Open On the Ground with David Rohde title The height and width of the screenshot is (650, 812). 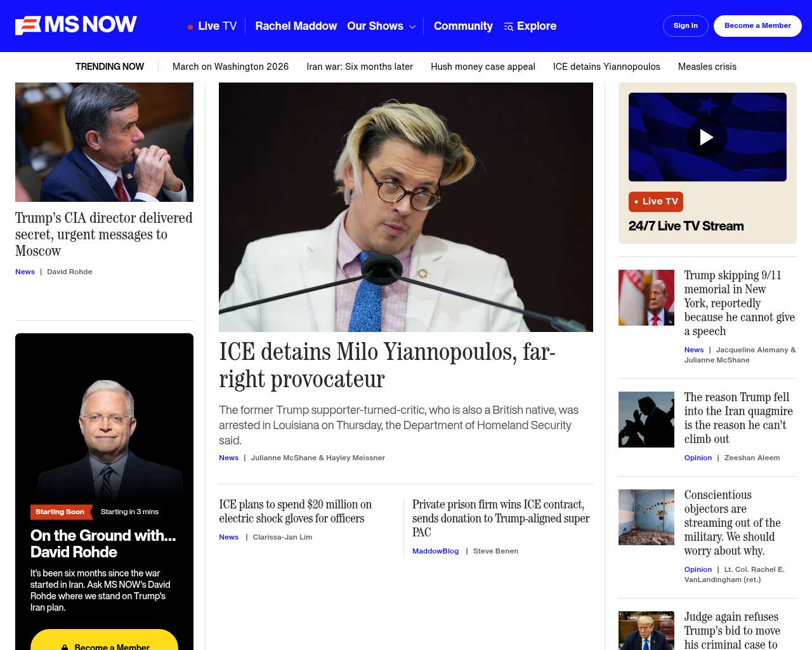coord(103,544)
